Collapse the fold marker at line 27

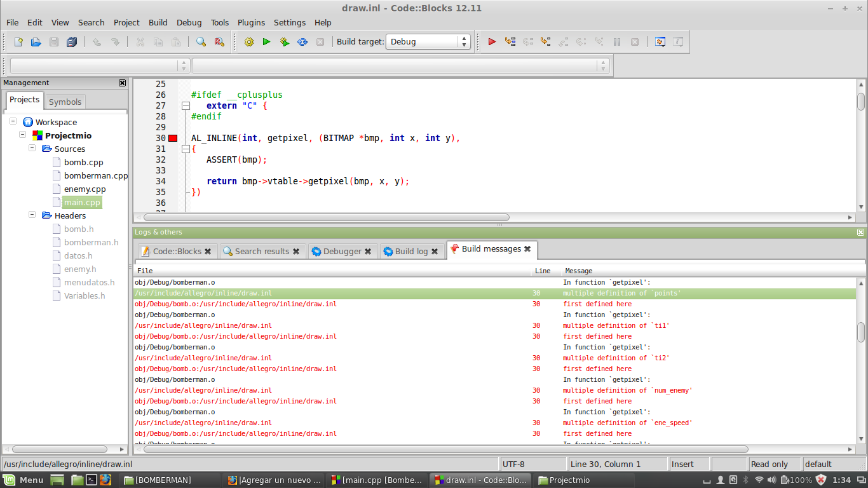[x=186, y=106]
